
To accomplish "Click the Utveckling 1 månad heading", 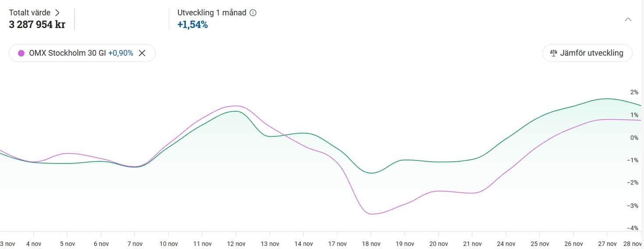I will tap(212, 13).
